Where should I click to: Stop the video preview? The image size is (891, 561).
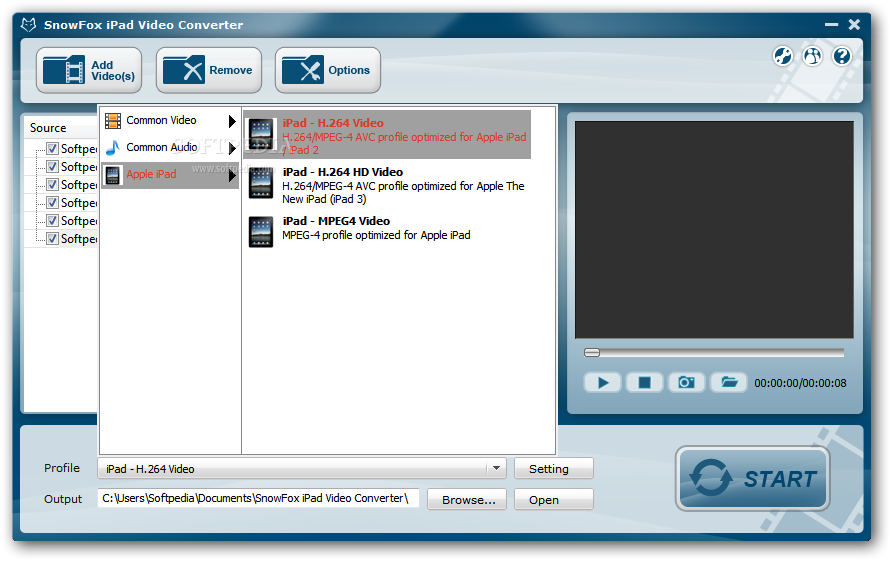(x=644, y=383)
